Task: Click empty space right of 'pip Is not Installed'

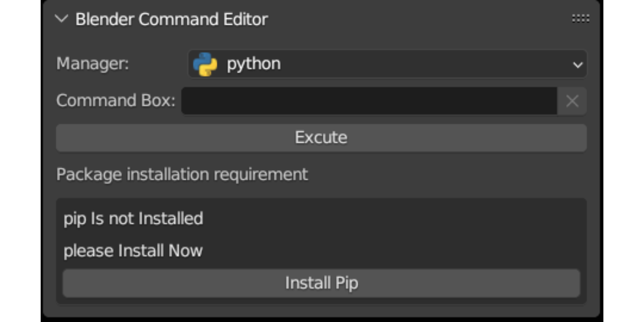Action: point(392,219)
